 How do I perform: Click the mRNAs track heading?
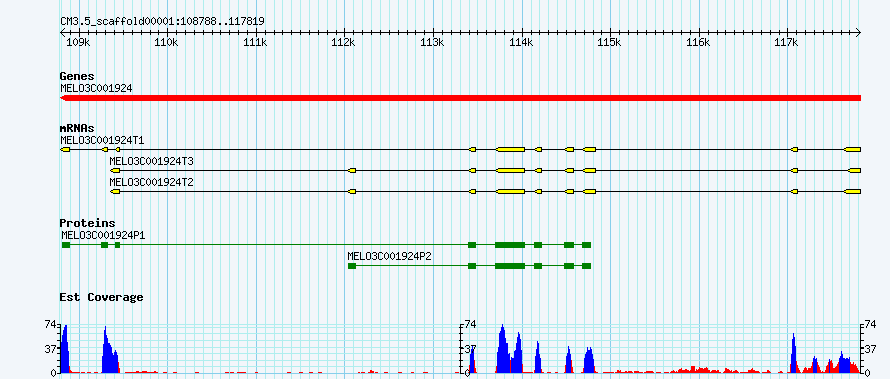(77, 128)
